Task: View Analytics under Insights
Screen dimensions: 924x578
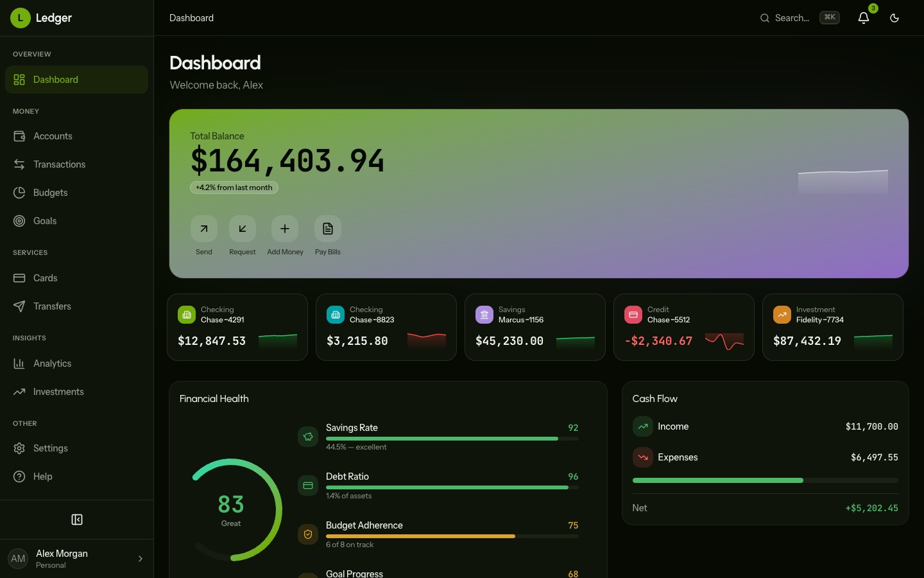Action: coord(77,363)
